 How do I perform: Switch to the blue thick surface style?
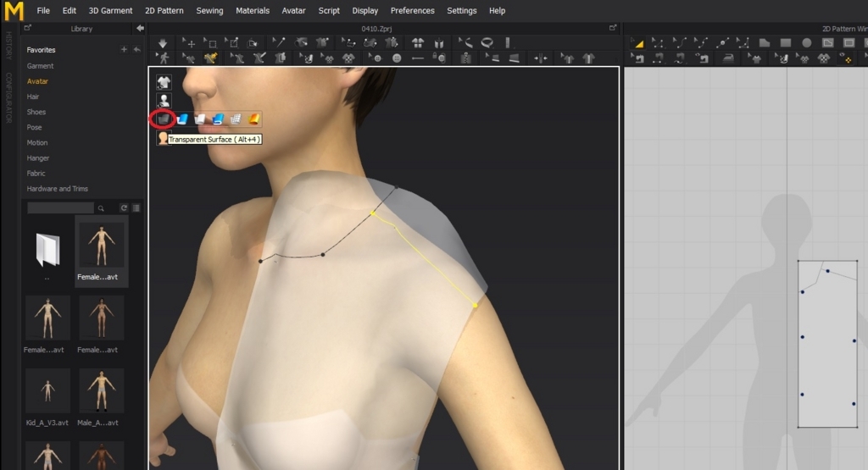(x=218, y=119)
